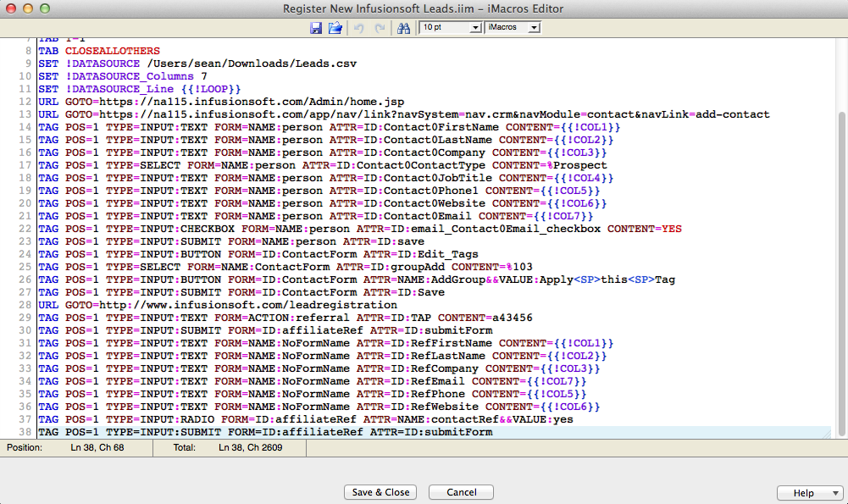Click RefWebsite on line 36

[x=445, y=407]
